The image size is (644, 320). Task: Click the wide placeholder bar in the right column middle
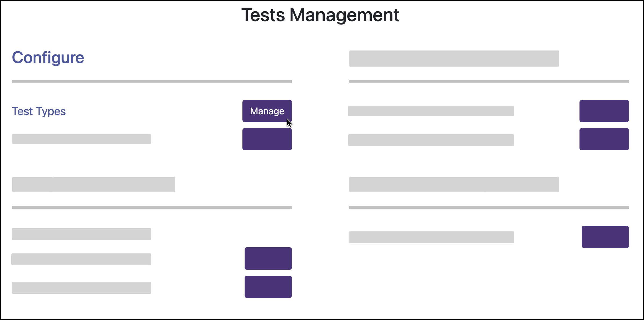[x=454, y=184]
